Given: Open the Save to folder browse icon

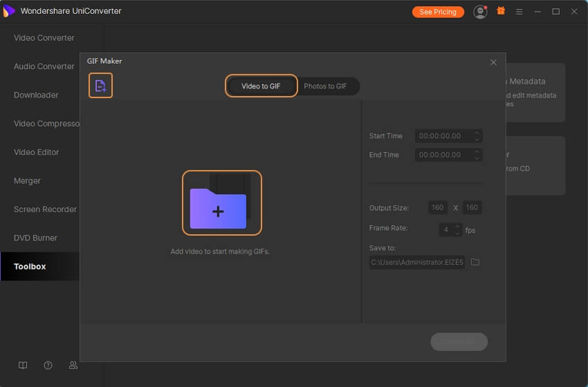Looking at the screenshot, I should [475, 263].
